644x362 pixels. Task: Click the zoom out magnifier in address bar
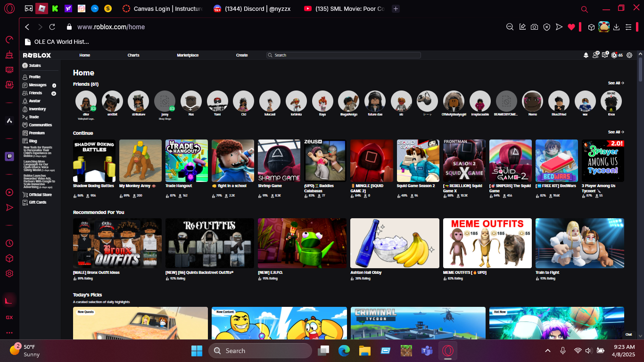510,27
